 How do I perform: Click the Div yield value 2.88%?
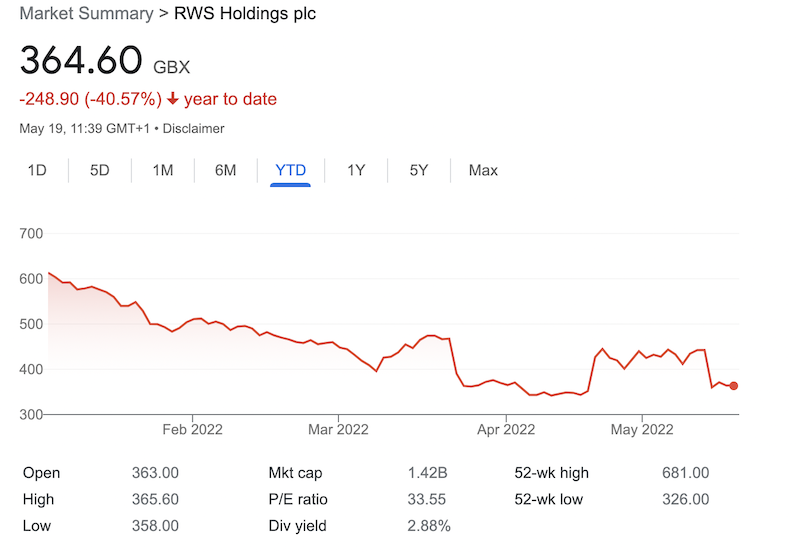pyautogui.click(x=429, y=526)
